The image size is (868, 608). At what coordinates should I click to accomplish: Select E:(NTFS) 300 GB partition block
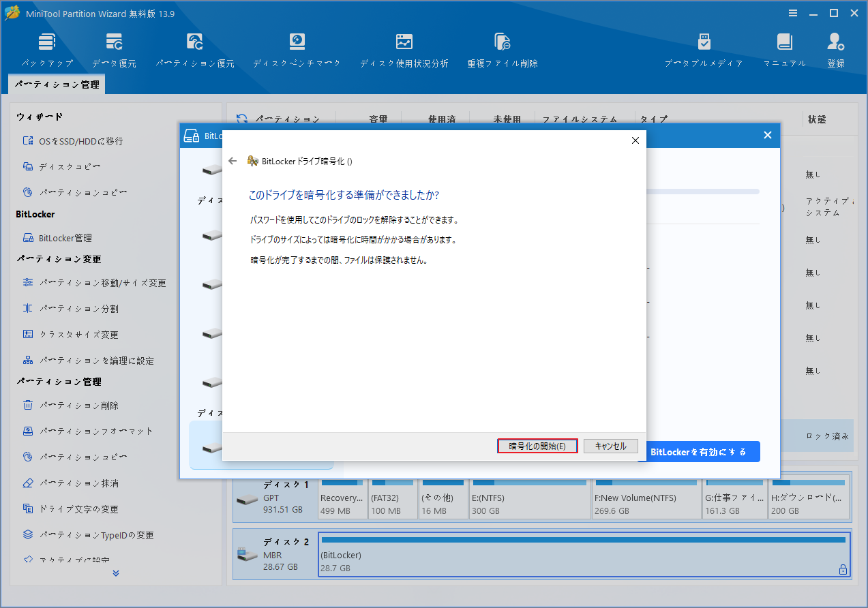tap(529, 498)
